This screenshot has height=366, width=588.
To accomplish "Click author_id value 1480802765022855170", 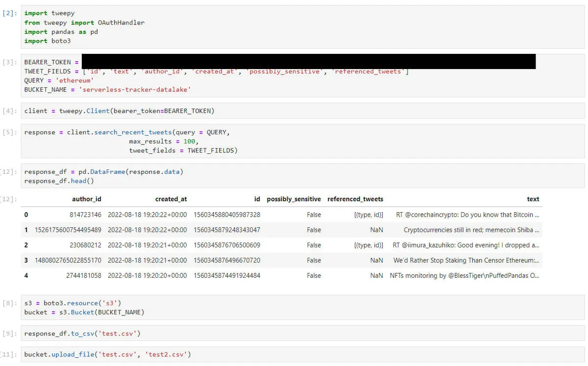I will point(69,260).
